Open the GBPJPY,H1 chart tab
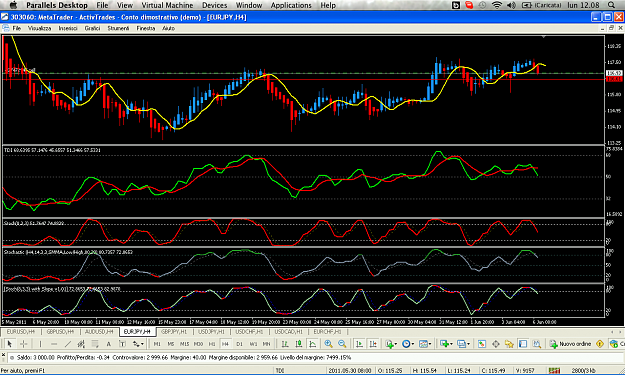Screen dimensions: 625x375 174,332
